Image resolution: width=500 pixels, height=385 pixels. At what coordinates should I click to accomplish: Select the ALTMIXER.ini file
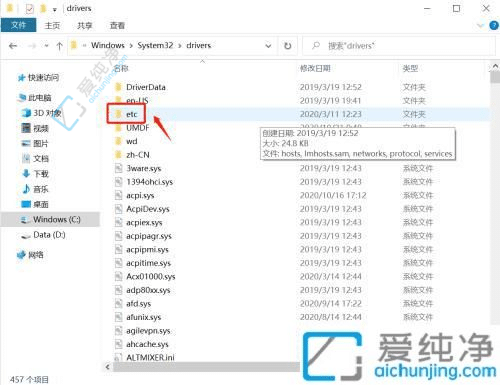click(x=150, y=357)
